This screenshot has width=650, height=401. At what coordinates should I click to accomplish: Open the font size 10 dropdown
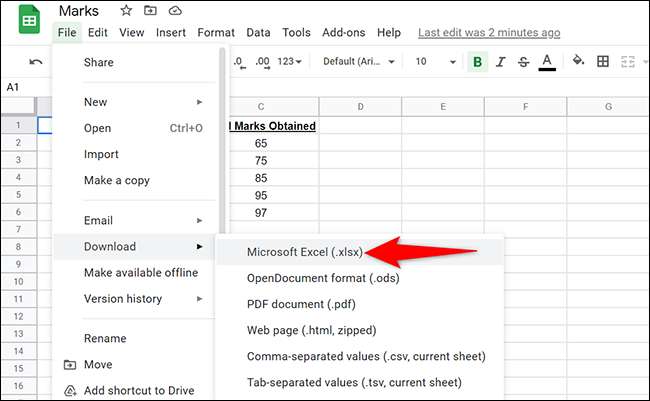click(436, 61)
